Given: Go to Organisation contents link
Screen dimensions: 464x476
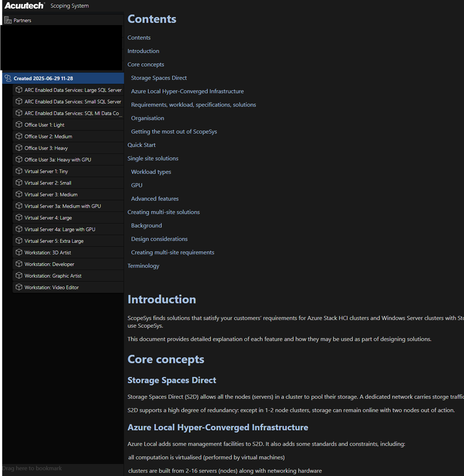Looking at the screenshot, I should click(x=148, y=118).
